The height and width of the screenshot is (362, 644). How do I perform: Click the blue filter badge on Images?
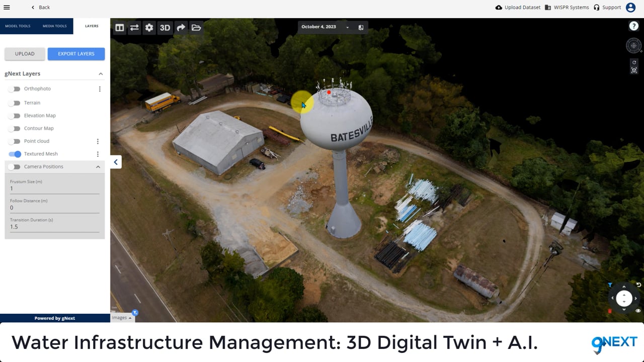point(135,313)
